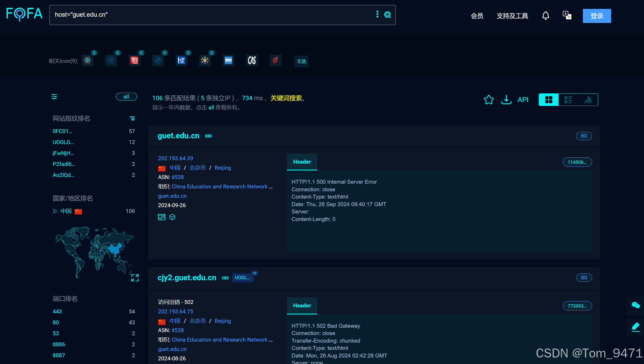Click the language translate icon
The image size is (644, 364).
pos(567,15)
